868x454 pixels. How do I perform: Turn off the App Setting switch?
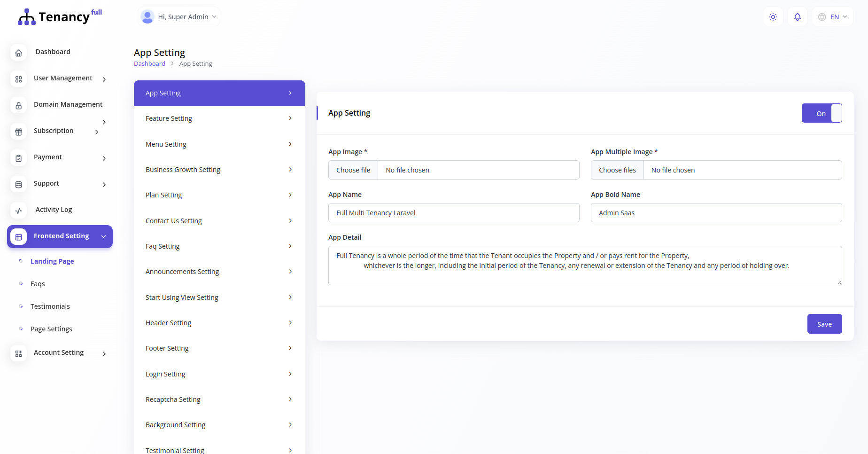(x=821, y=113)
